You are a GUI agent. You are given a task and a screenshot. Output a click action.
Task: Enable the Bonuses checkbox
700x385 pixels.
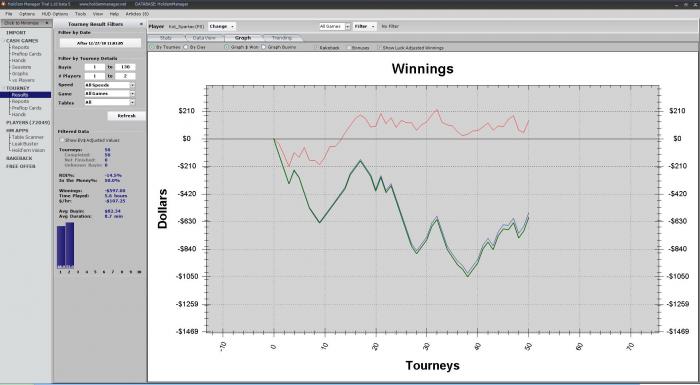tap(349, 47)
